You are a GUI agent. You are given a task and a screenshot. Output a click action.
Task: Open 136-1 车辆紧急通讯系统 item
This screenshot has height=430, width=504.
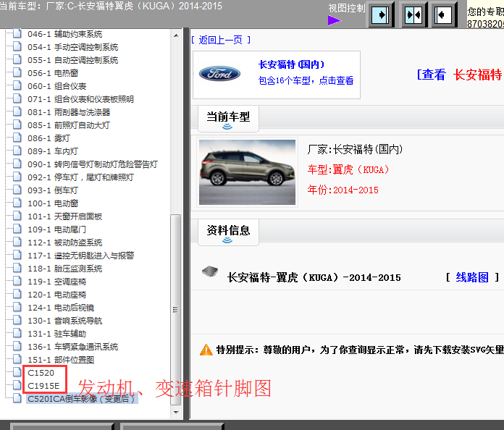pyautogui.click(x=72, y=347)
